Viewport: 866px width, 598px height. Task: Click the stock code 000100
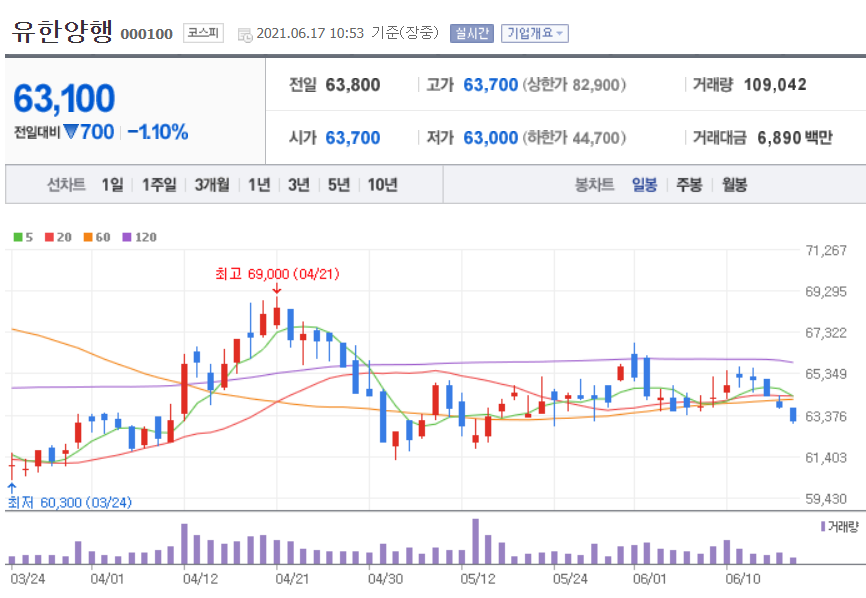[x=146, y=34]
